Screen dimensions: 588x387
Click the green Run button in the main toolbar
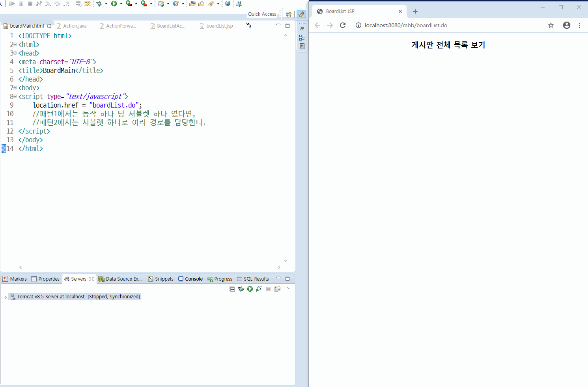coord(114,4)
